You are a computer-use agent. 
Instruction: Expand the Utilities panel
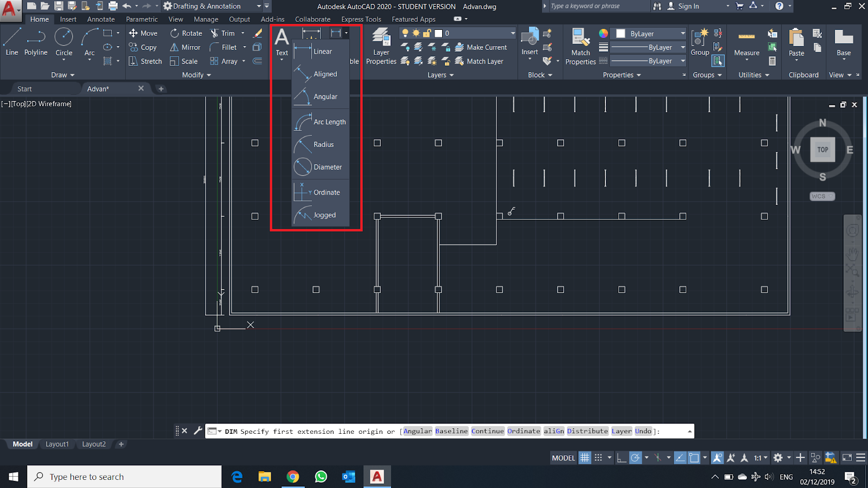754,75
